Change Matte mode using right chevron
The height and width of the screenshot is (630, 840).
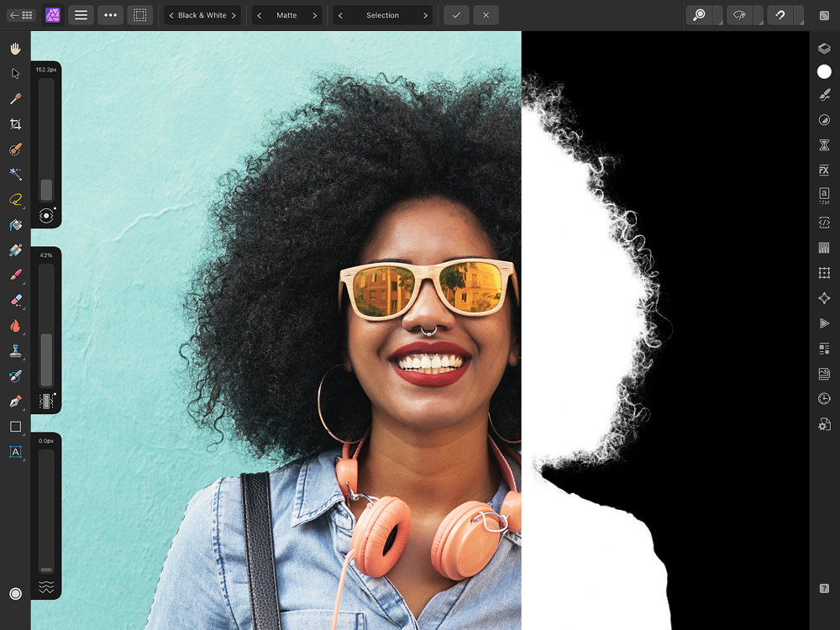pyautogui.click(x=314, y=15)
